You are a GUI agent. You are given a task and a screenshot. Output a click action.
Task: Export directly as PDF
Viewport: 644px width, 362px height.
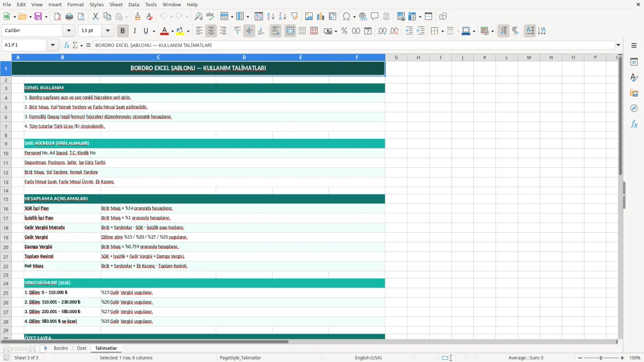tap(57, 16)
